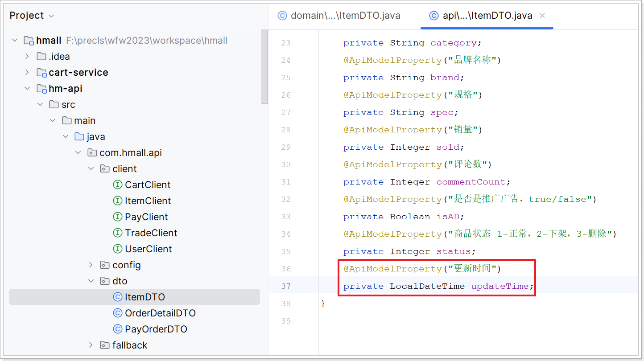This screenshot has height=361, width=644.
Task: Select TradeClient in the project tree
Action: coord(151,233)
